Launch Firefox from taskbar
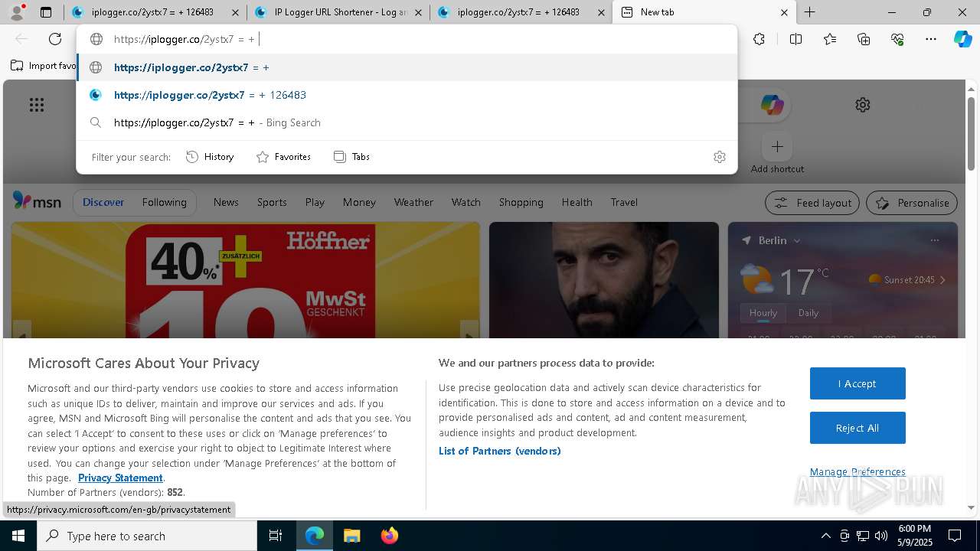This screenshot has width=980, height=551. pyautogui.click(x=389, y=536)
